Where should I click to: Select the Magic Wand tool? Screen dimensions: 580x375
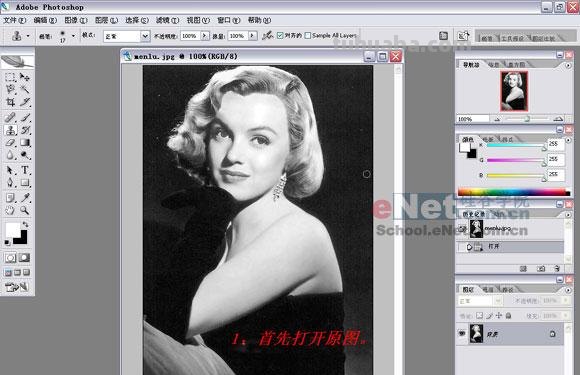click(25, 89)
